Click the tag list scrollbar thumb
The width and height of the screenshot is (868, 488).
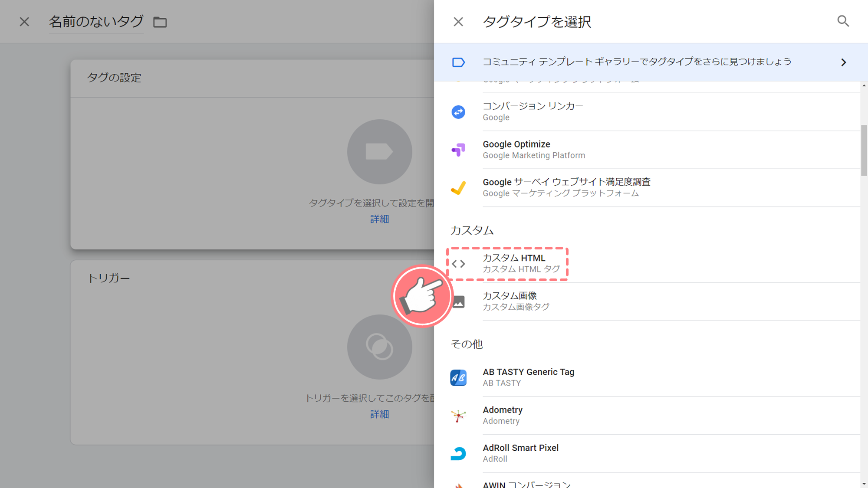point(864,150)
